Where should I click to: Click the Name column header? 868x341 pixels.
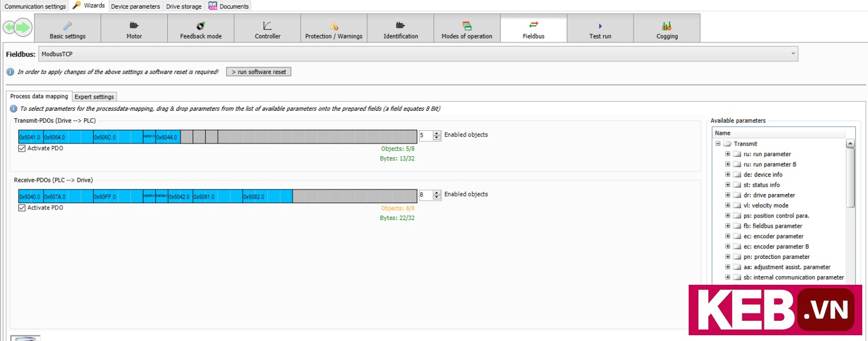tap(779, 133)
